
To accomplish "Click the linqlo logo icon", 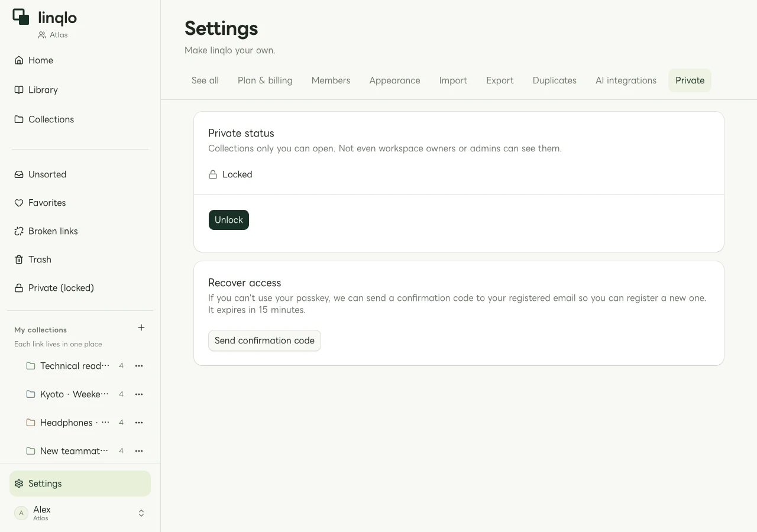I will pyautogui.click(x=21, y=17).
